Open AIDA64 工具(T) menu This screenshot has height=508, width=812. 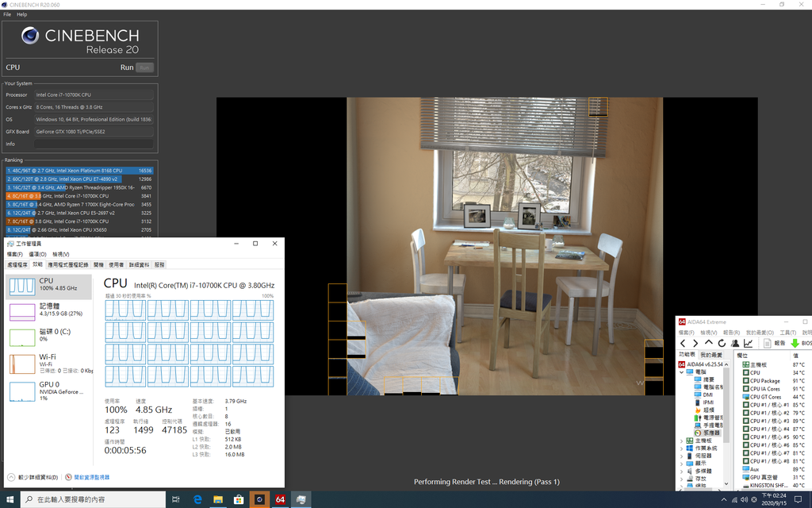788,333
